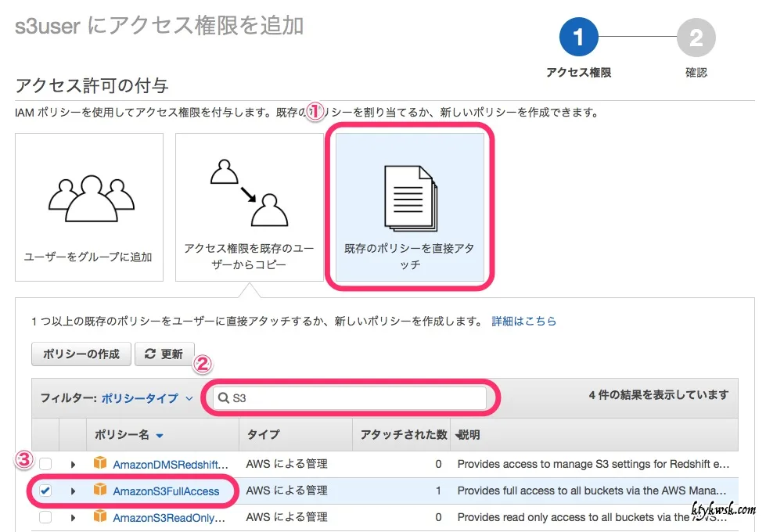Click the policy box icon for AmazonS3FullAccess
Viewport: 766px width, 532px height.
[100, 490]
